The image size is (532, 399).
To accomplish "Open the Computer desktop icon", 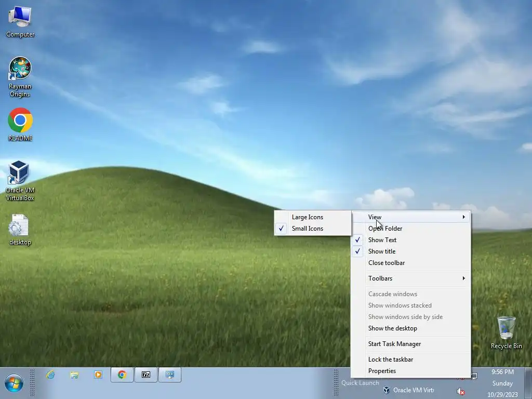I will (20, 21).
